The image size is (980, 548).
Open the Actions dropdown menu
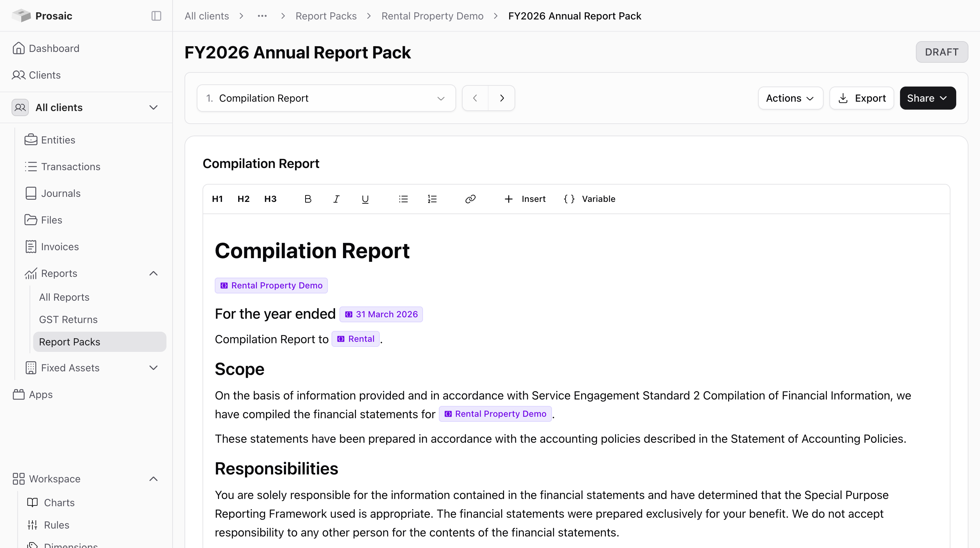click(x=790, y=98)
